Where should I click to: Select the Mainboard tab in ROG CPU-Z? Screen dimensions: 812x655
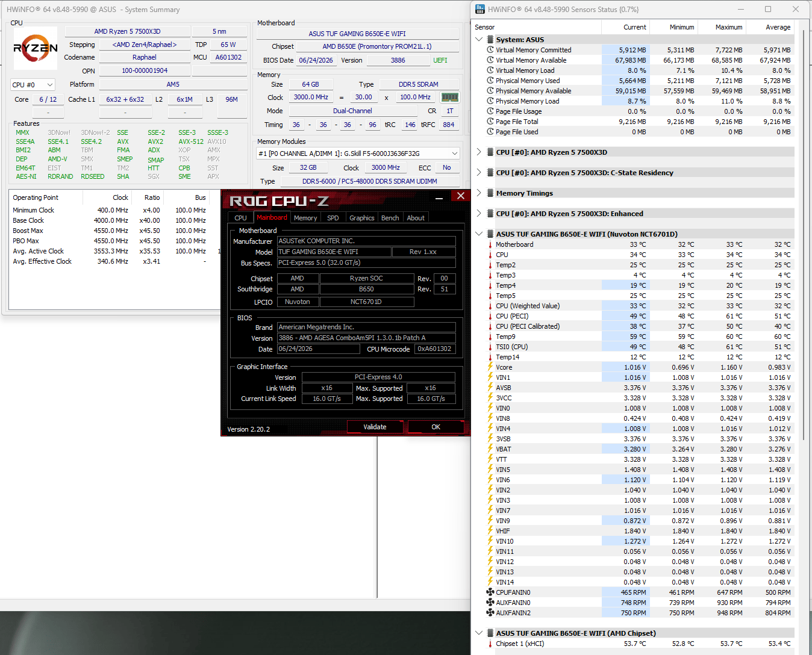tap(272, 217)
